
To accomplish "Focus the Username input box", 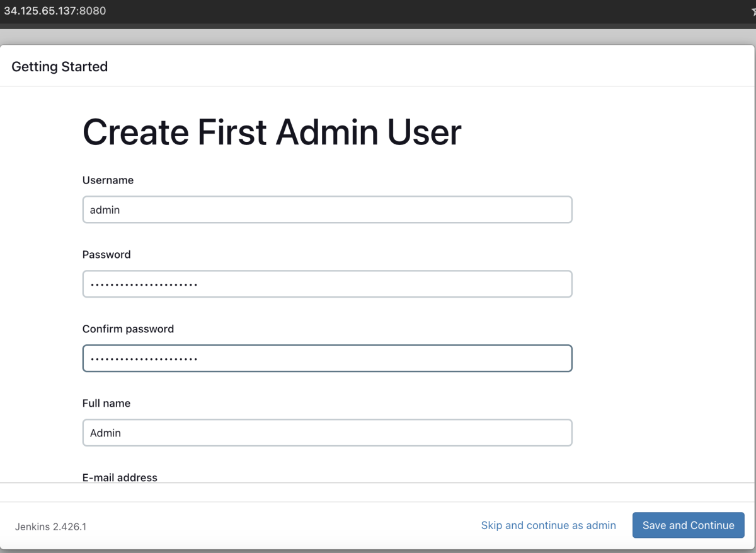I will click(327, 209).
